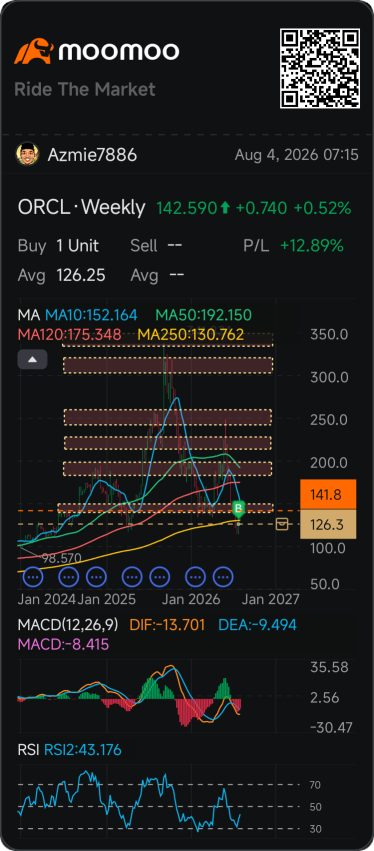Click the green B buy marker
Image resolution: width=374 pixels, height=851 pixels.
tap(239, 509)
